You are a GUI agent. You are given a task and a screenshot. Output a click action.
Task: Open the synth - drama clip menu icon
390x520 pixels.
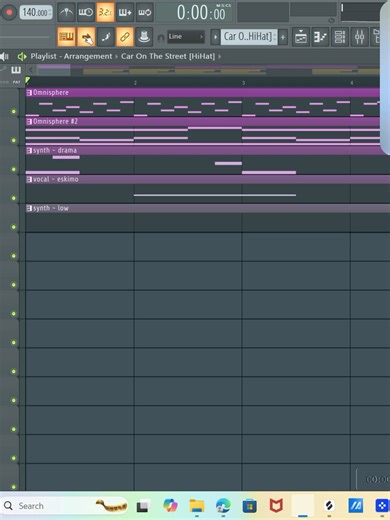click(29, 151)
